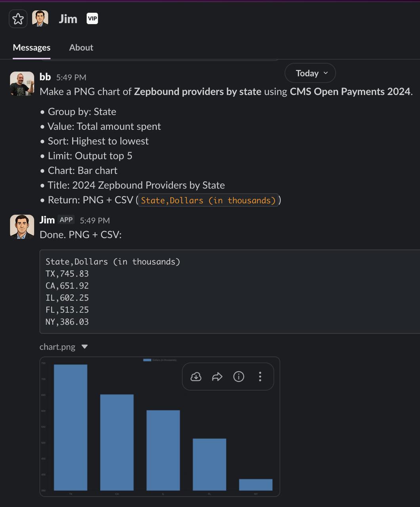Open file details with the info icon
Image resolution: width=420 pixels, height=507 pixels.
pos(239,377)
